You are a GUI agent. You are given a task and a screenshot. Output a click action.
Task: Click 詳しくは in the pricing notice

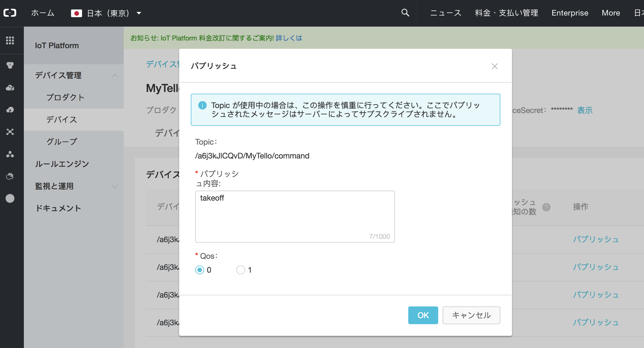coord(288,38)
